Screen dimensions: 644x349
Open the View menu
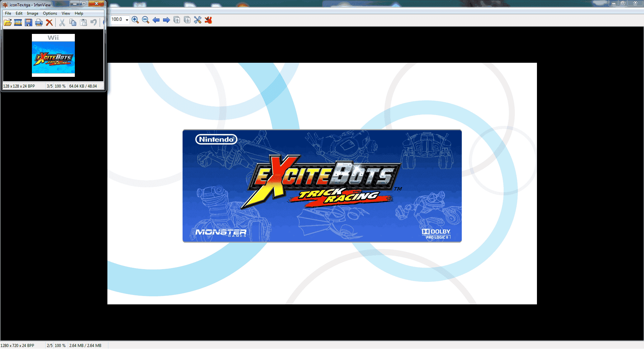pos(66,13)
